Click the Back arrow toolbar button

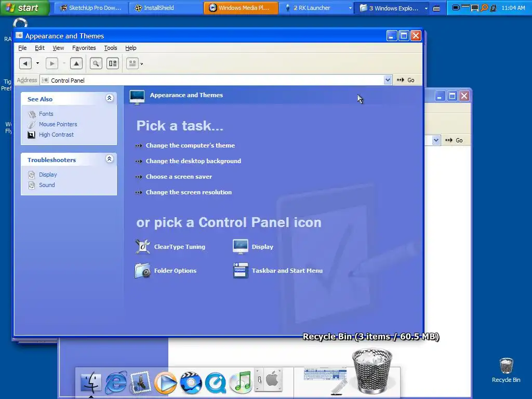(x=25, y=63)
